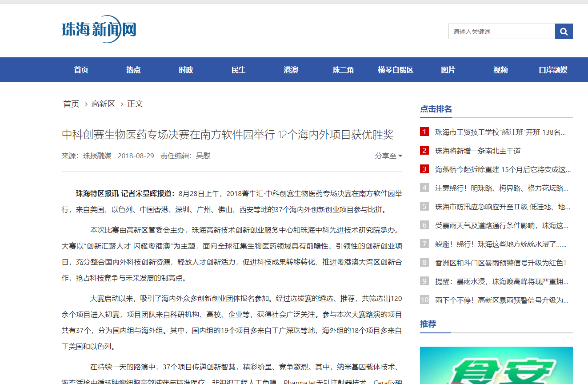Viewport: 588px width, 384px height.
Task: Open ranked article 提醒：暴雨水浸，珠海晚高峰
Action: point(502,281)
